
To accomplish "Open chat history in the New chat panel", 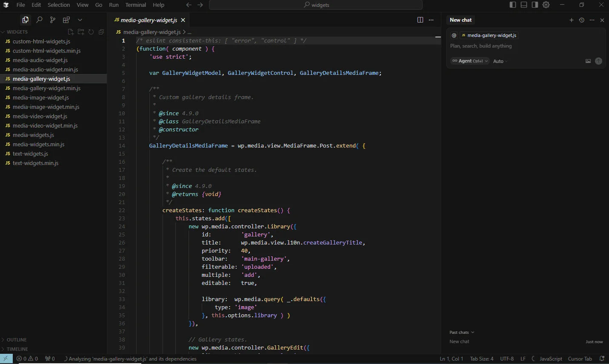I will pyautogui.click(x=581, y=20).
